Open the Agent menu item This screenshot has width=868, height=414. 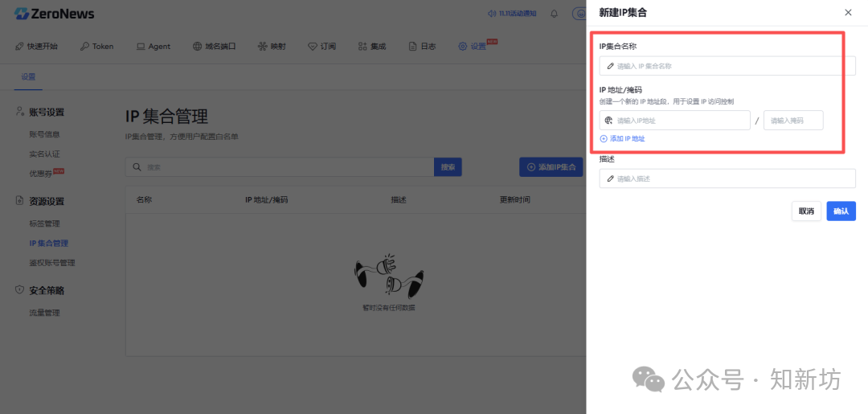coord(154,47)
